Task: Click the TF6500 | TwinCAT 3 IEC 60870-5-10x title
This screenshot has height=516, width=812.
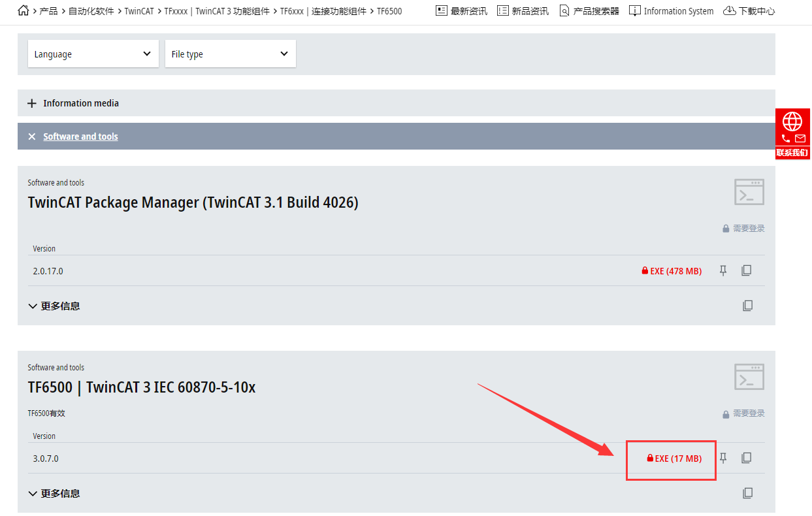Action: click(x=142, y=387)
